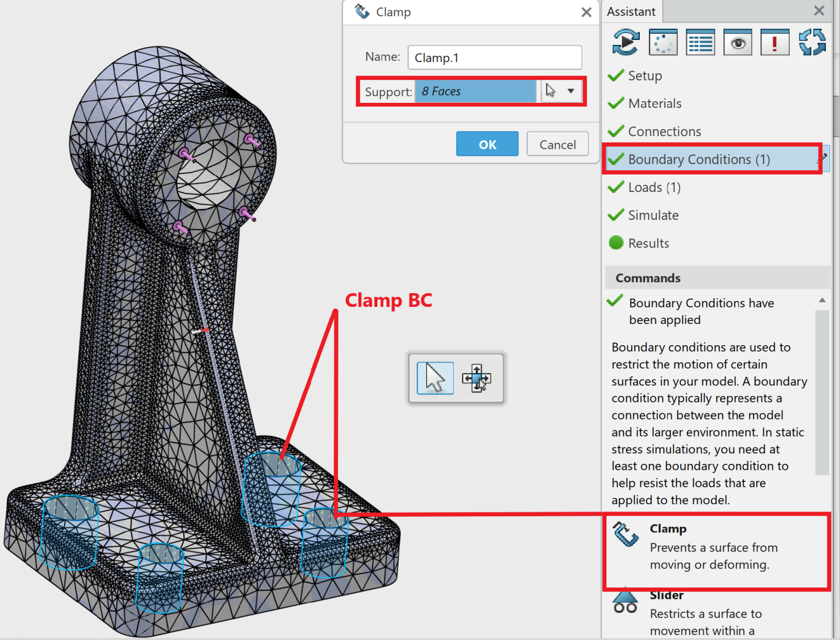840x640 pixels.
Task: Click the Slider command icon
Action: click(x=625, y=601)
